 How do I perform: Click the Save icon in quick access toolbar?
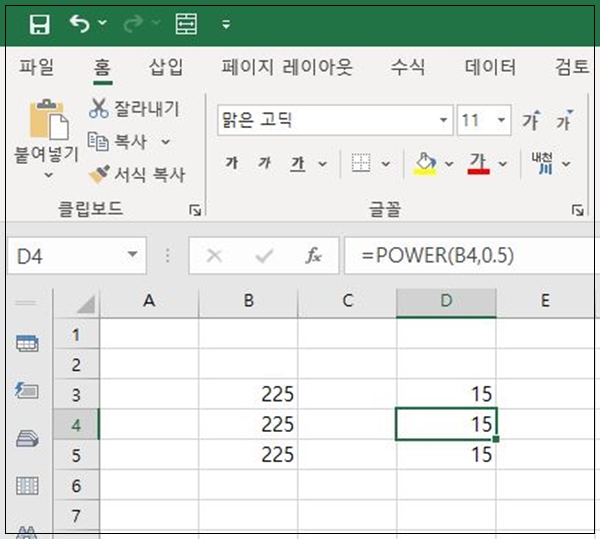coord(39,24)
